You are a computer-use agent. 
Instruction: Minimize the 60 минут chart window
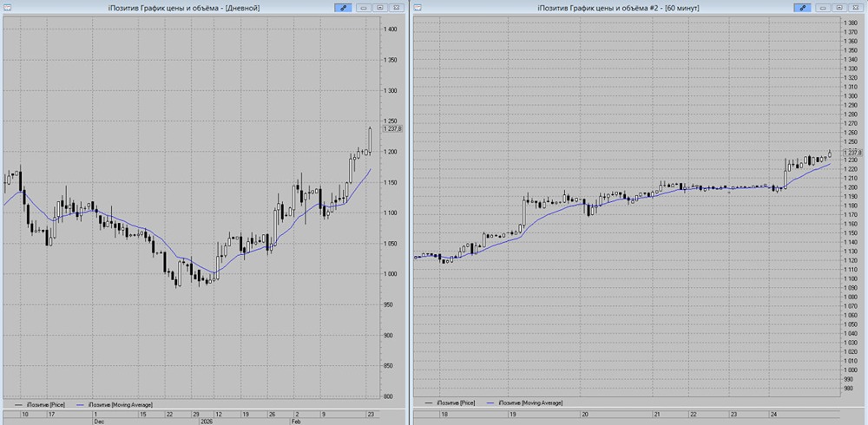824,8
